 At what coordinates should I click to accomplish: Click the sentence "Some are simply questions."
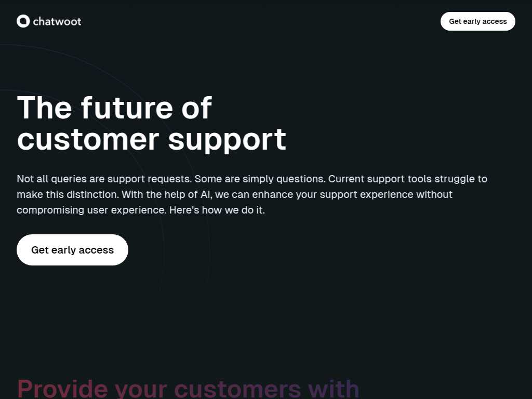(260, 179)
